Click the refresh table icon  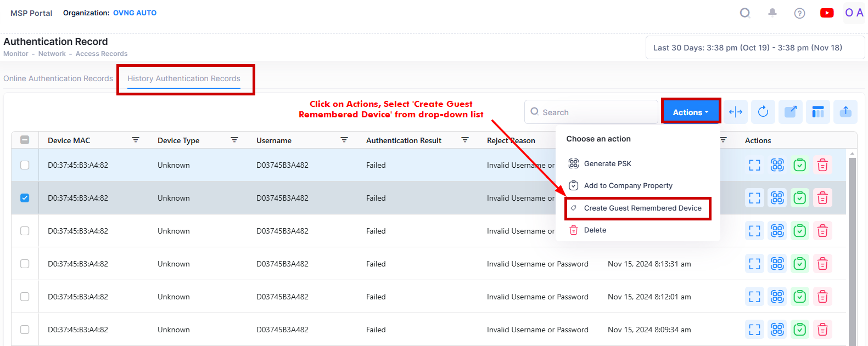pyautogui.click(x=763, y=112)
